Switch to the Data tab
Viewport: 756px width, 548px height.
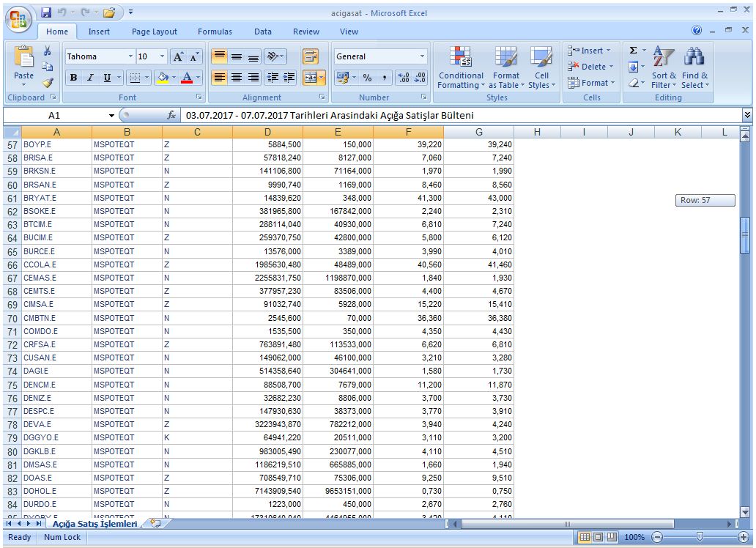263,32
